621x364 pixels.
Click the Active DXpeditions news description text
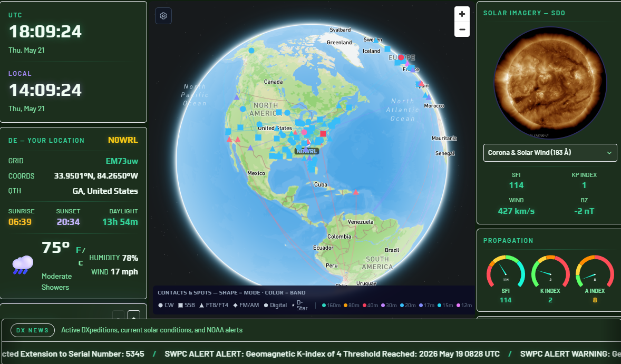[x=152, y=330]
